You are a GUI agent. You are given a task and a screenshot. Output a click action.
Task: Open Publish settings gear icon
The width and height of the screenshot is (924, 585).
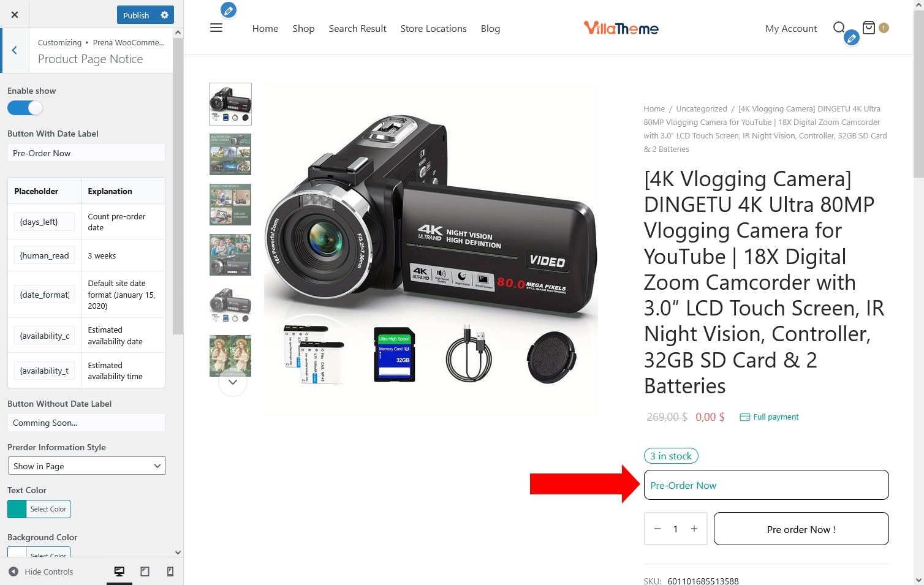coord(164,15)
